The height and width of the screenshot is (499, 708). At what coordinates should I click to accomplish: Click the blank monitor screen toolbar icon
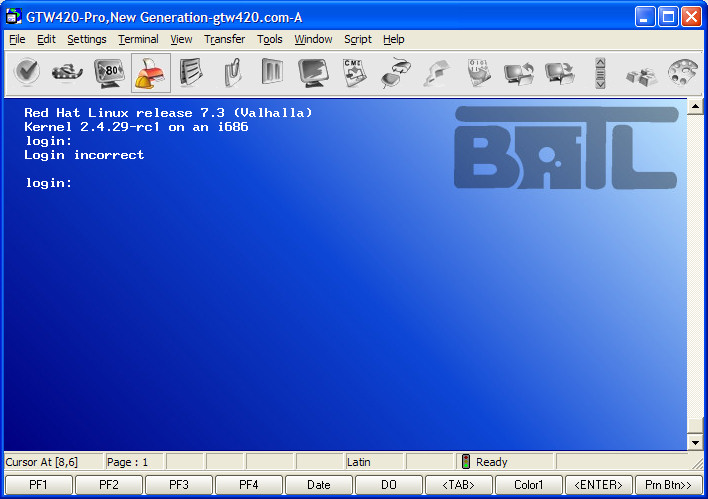(x=313, y=72)
